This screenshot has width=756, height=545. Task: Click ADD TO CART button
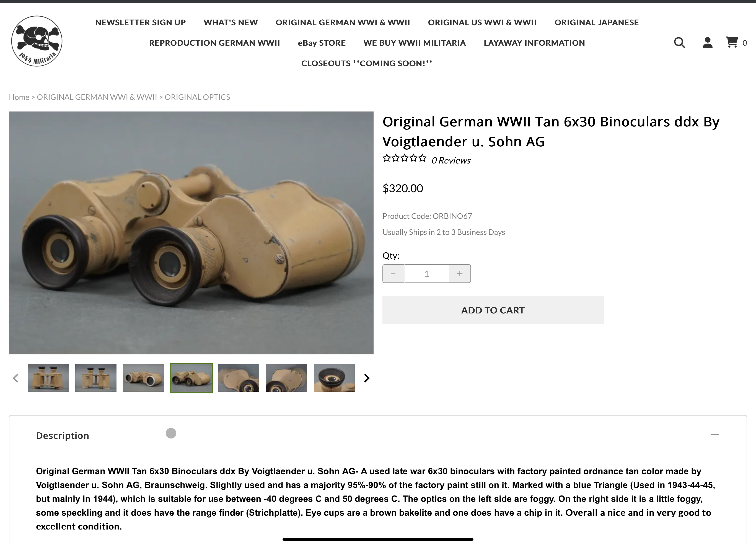pyautogui.click(x=493, y=310)
